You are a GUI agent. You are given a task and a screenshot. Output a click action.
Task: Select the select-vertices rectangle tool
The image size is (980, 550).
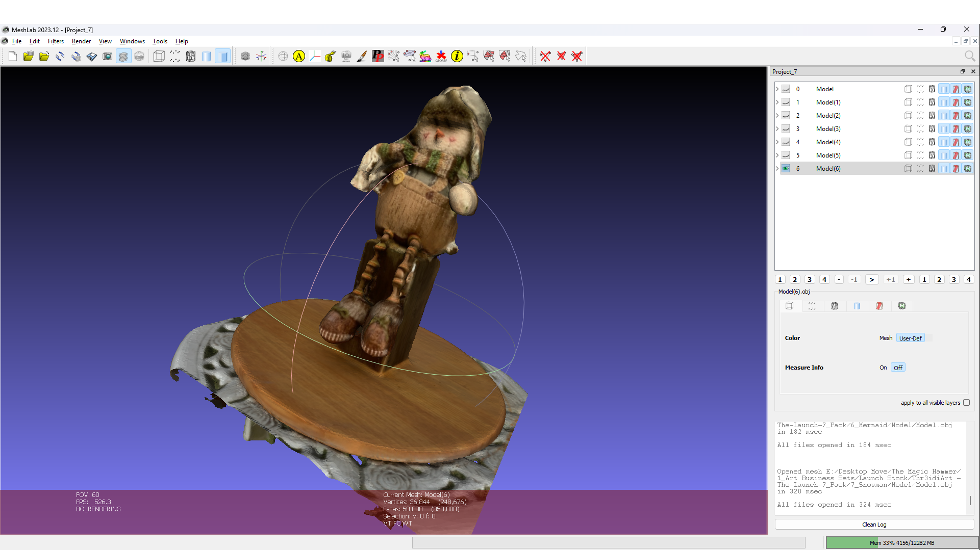click(x=472, y=56)
